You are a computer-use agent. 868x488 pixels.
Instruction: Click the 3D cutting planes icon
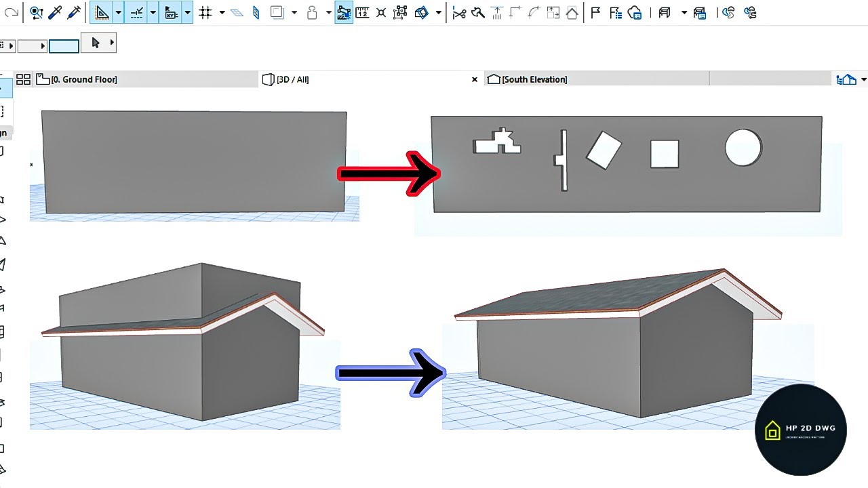[x=422, y=12]
